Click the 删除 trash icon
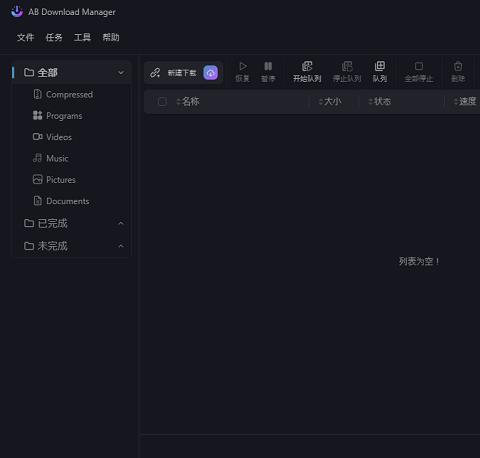 click(x=458, y=66)
